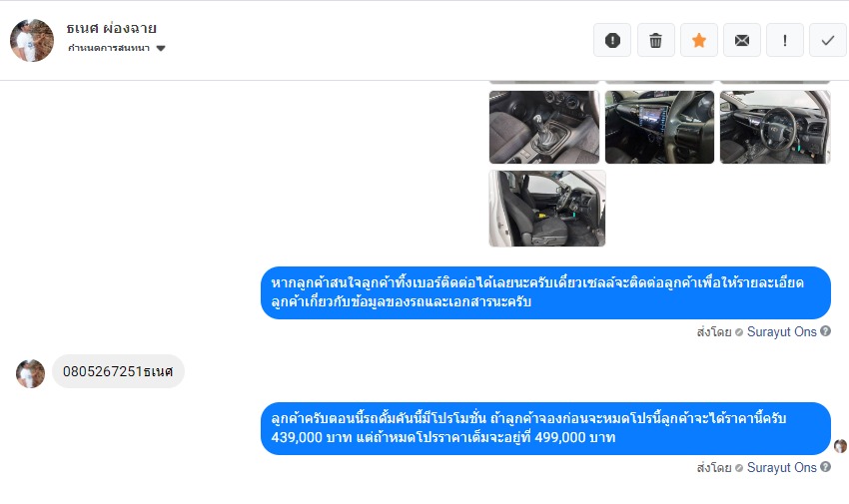The width and height of the screenshot is (849, 504).
Task: Mark conversation as unread via the envelope icon
Action: (742, 40)
